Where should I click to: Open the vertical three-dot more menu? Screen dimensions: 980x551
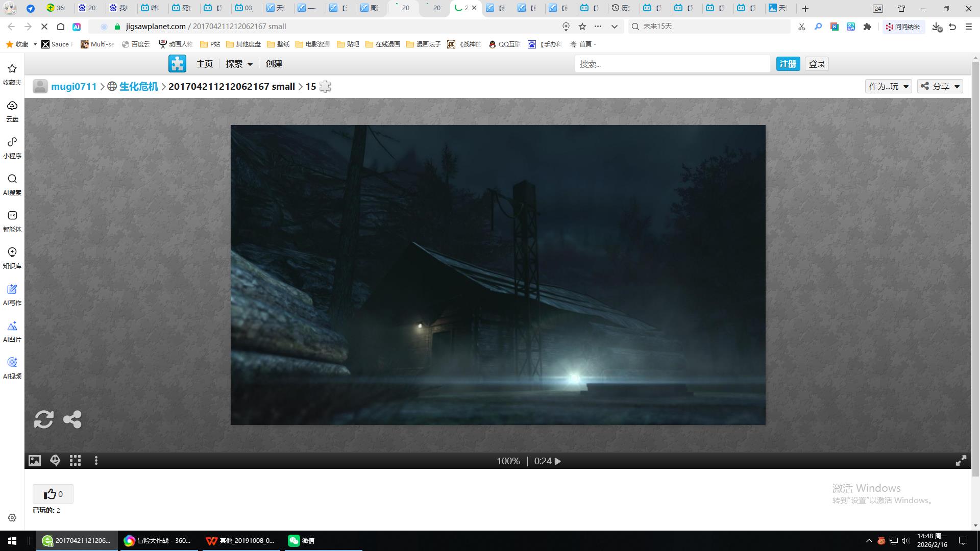click(96, 461)
